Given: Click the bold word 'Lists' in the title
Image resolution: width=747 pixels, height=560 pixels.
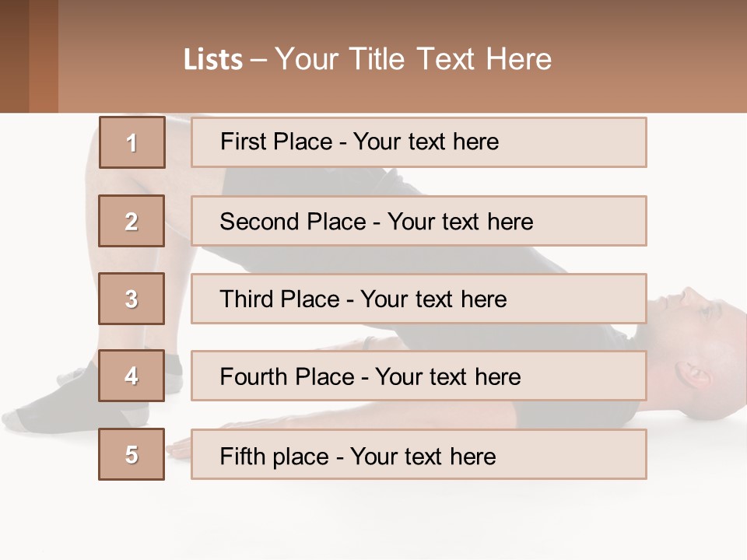Looking at the screenshot, I should click(x=213, y=60).
